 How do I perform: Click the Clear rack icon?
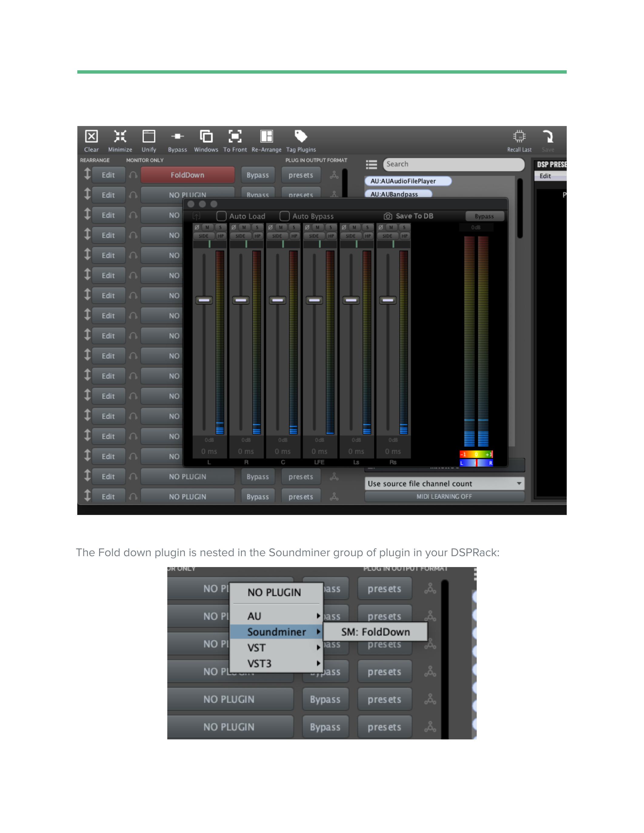(x=91, y=137)
